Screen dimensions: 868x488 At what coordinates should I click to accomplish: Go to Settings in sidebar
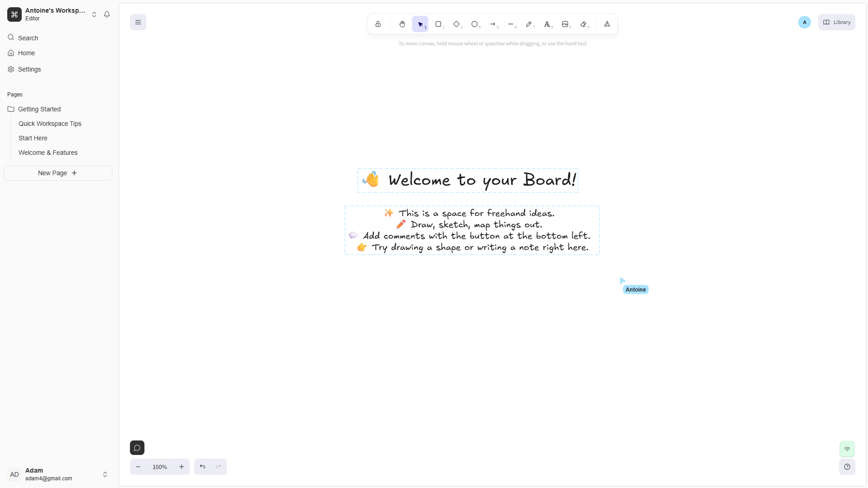click(x=29, y=69)
